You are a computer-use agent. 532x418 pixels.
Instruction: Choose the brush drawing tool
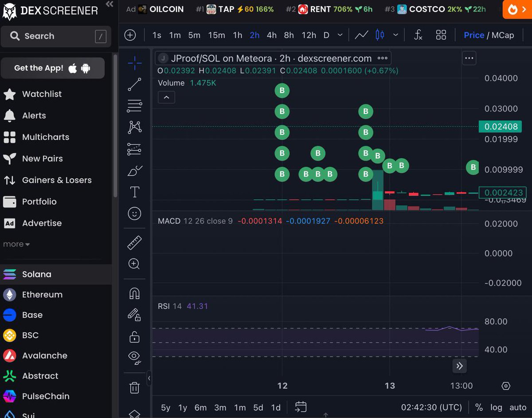pos(134,170)
